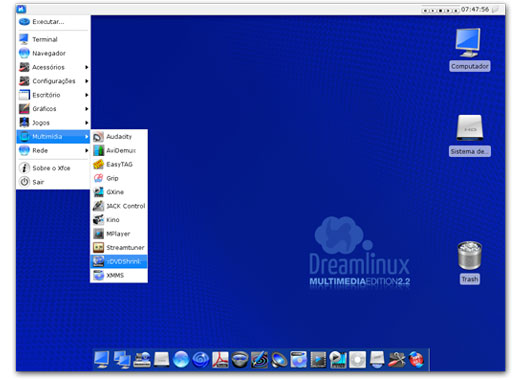Expand the Gráficos submenu

(x=53, y=109)
